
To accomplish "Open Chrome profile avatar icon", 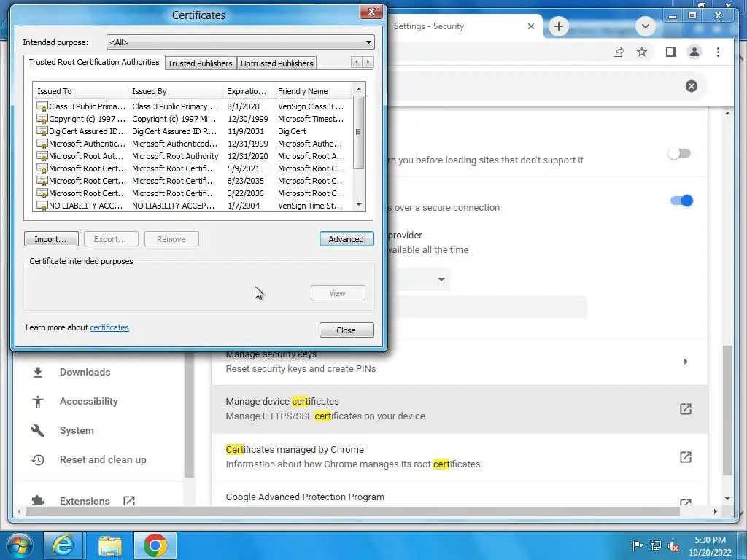I will (x=694, y=52).
